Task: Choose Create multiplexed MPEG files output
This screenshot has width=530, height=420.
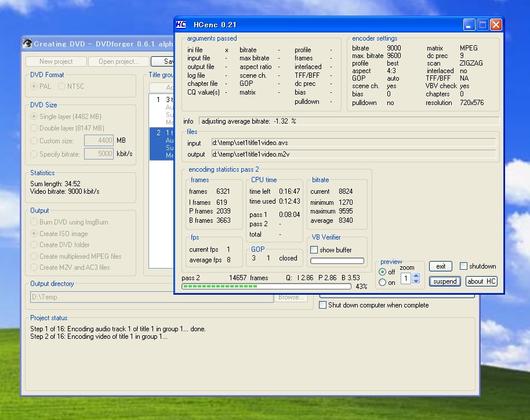Action: click(34, 256)
